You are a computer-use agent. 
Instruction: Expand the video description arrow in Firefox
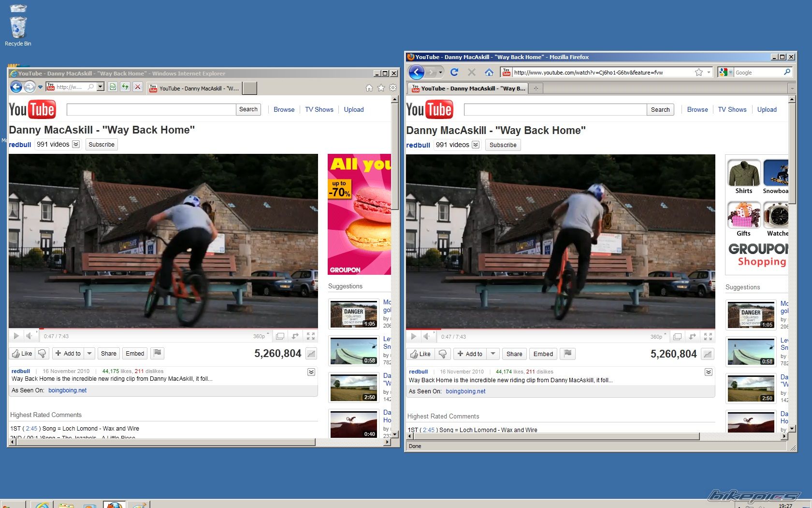[708, 372]
